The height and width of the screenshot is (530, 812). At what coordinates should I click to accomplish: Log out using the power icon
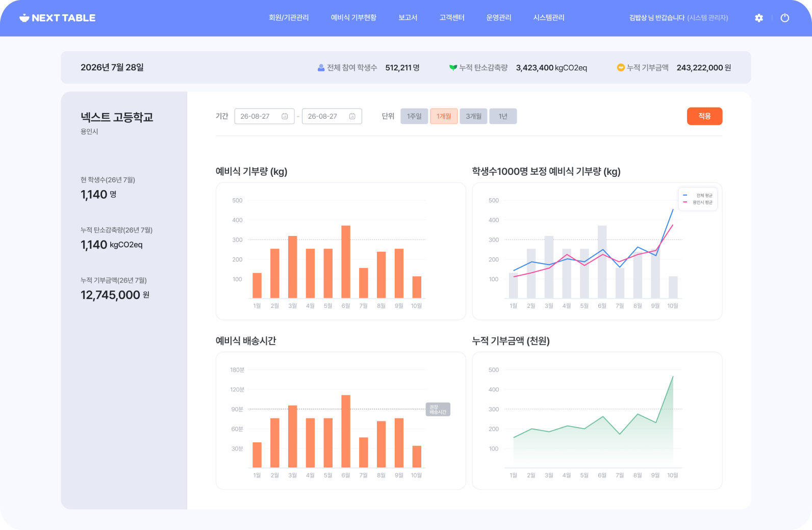[785, 18]
